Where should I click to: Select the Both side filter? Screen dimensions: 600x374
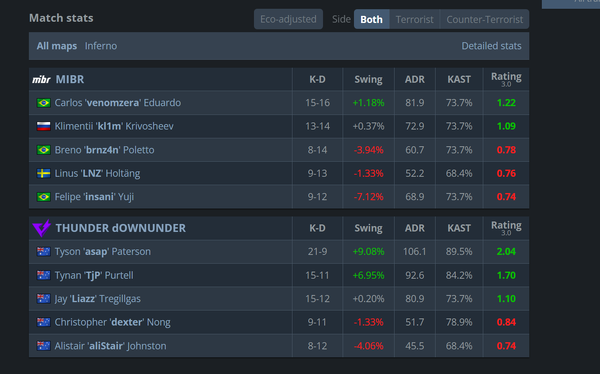point(372,19)
